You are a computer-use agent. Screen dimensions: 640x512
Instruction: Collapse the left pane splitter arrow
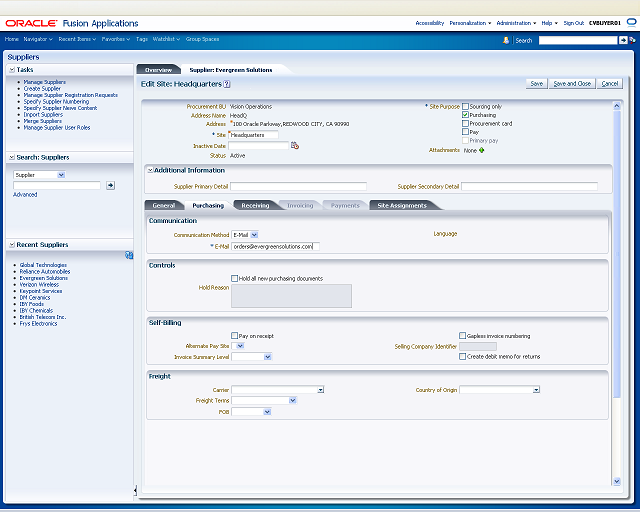click(x=135, y=490)
